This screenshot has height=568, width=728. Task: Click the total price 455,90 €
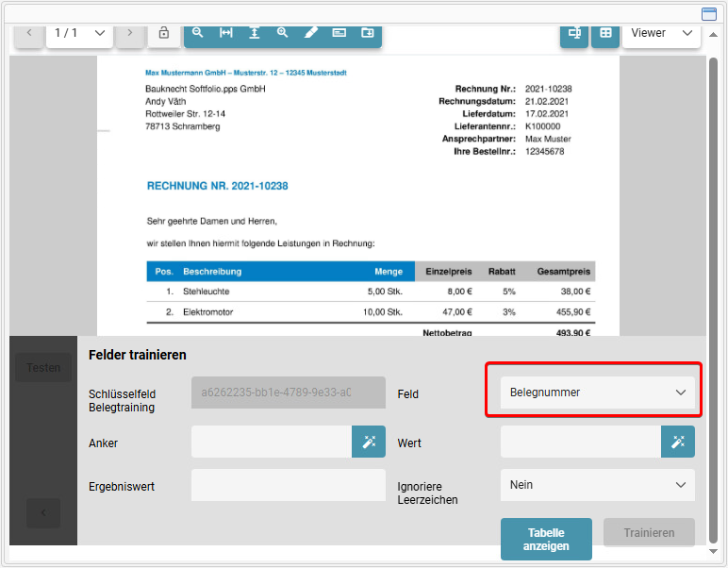[573, 312]
